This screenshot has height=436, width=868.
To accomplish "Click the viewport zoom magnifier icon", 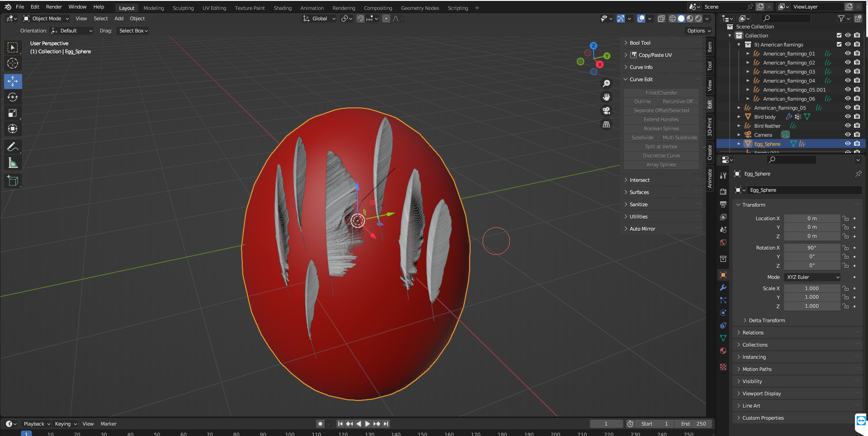I will (606, 83).
